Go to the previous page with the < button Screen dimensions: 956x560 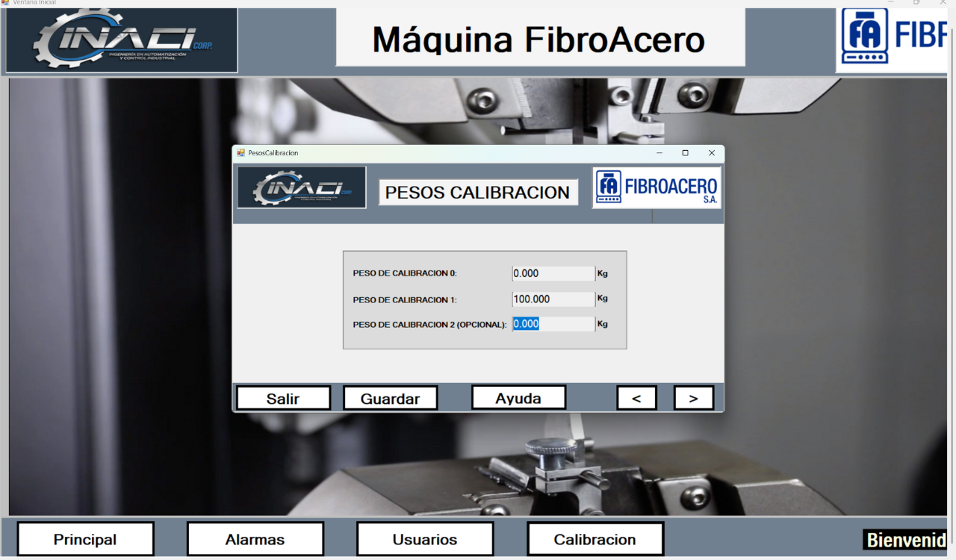[x=636, y=398]
